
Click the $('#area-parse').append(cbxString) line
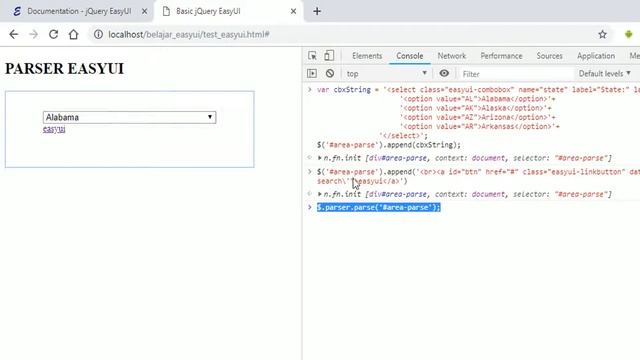click(389, 145)
